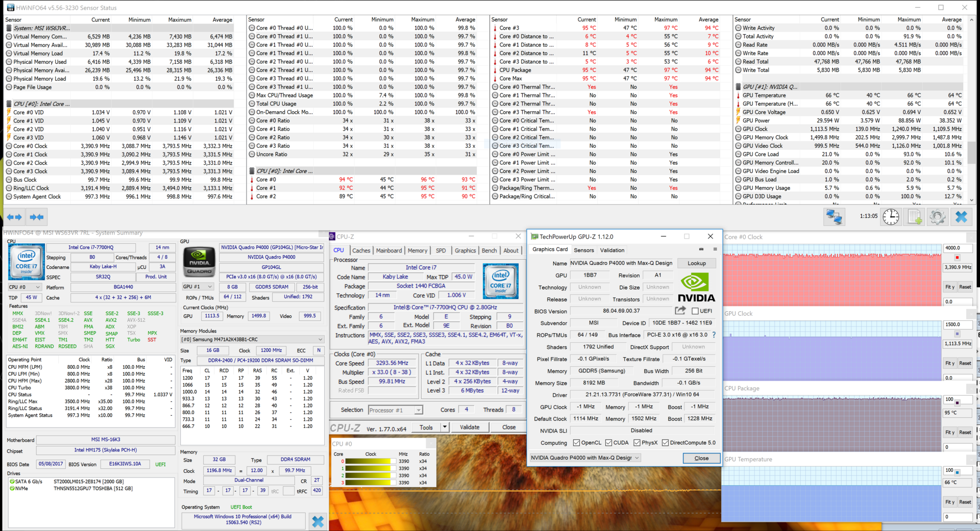Open the GPU selector dropdown in GPU-Z
This screenshot has height=531, width=980.
[585, 458]
